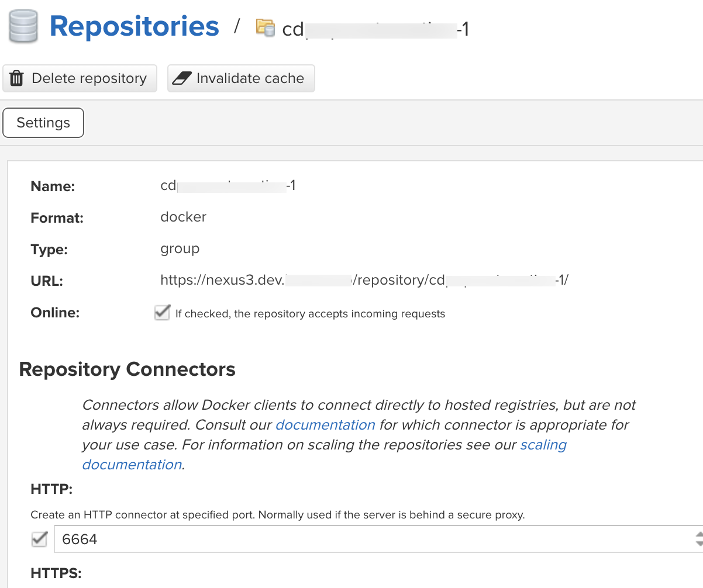Select the repository name in the breadcrumb

(x=374, y=29)
